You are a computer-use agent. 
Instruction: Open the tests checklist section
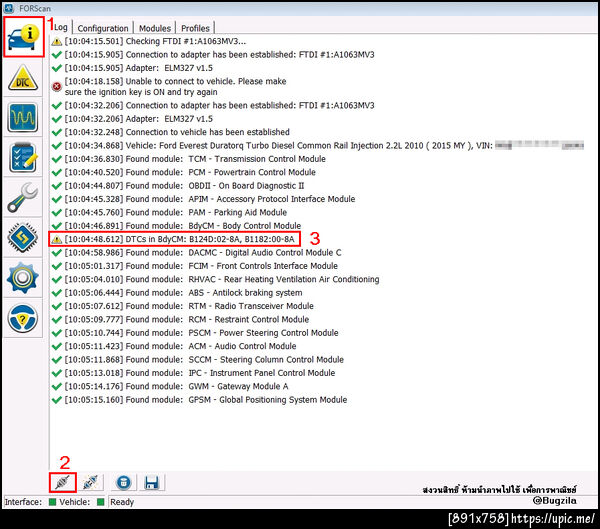(23, 157)
